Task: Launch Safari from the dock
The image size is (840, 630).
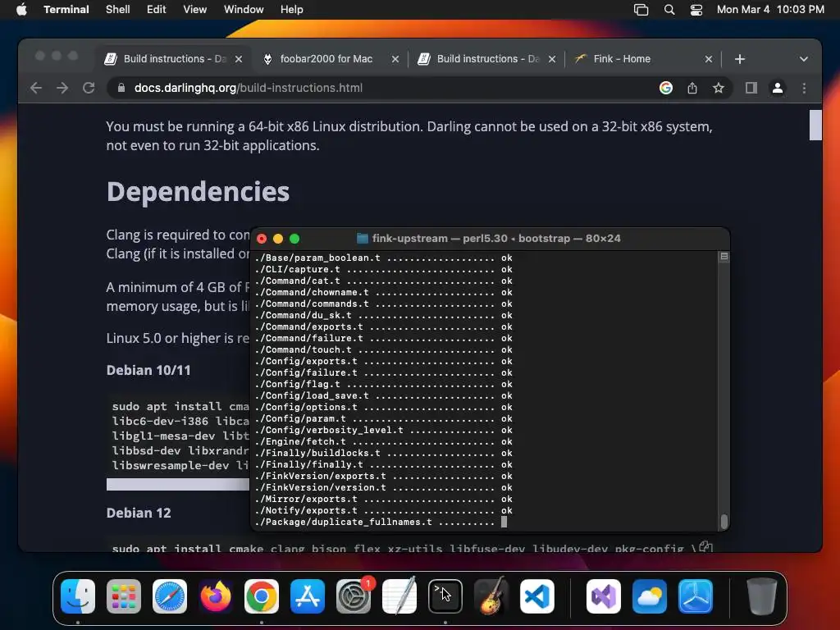Action: [170, 596]
